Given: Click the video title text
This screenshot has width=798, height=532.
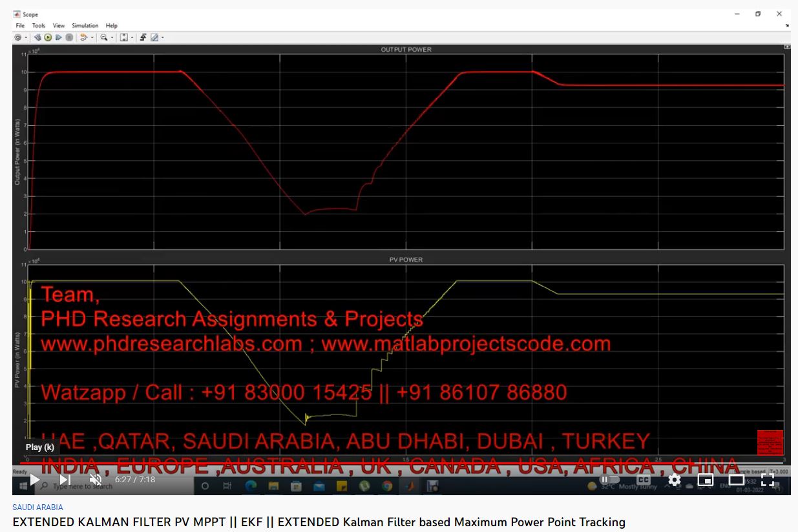Looking at the screenshot, I should tap(319, 522).
